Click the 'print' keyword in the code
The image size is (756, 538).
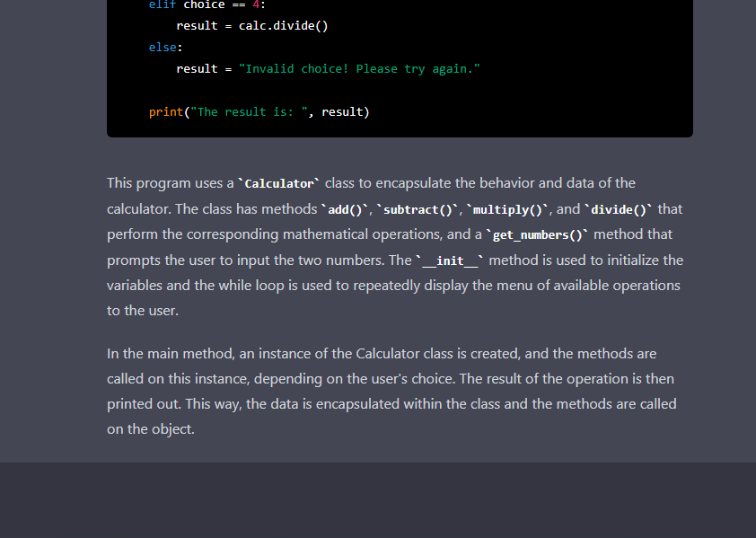coord(166,112)
